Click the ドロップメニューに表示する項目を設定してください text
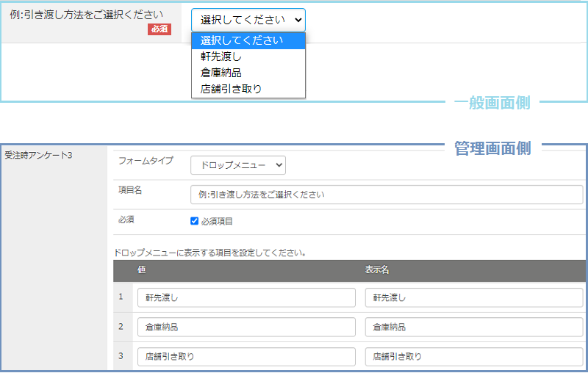Viewport: 588px width, 373px height. tap(209, 253)
